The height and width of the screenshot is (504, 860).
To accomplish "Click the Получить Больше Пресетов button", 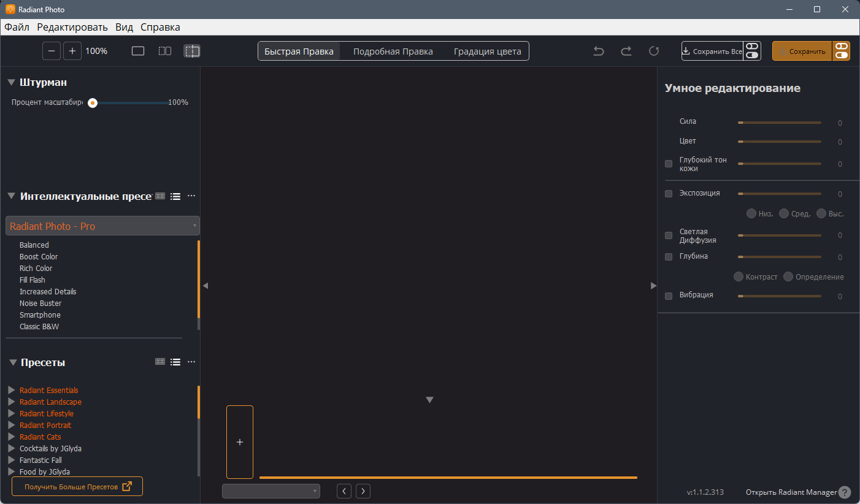I will pyautogui.click(x=77, y=486).
